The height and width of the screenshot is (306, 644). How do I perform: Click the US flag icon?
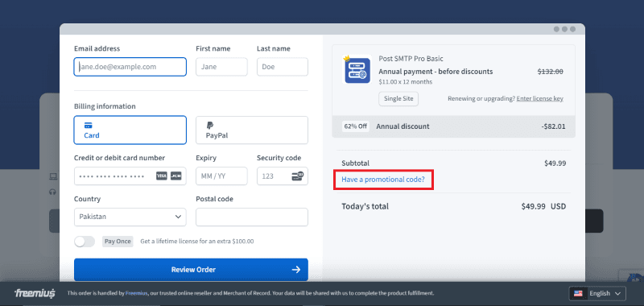[578, 293]
